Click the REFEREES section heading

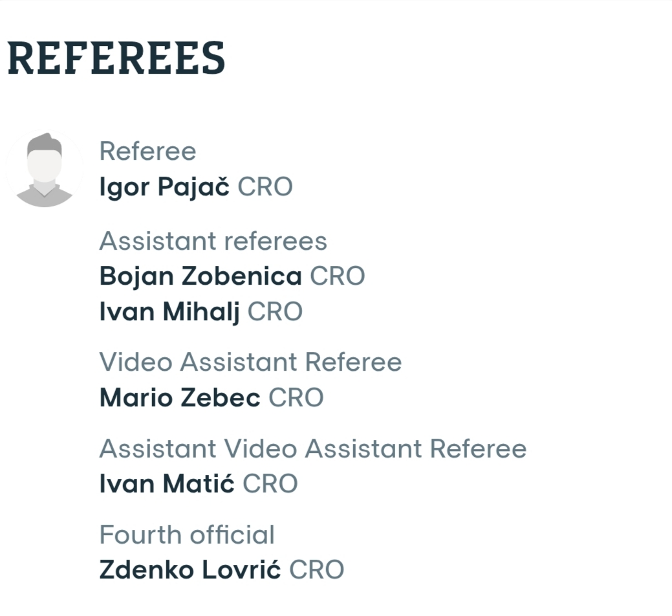tap(116, 58)
